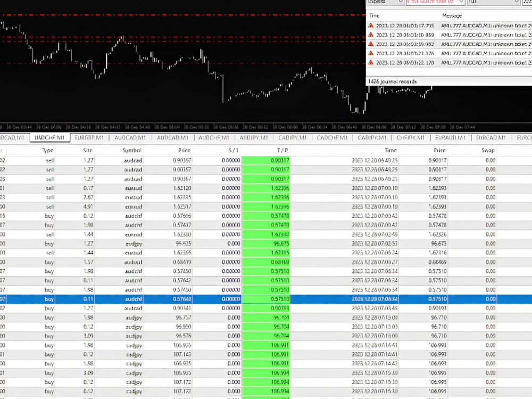Viewport: 532px width, 399px height.
Task: Click the Message column header
Action: pos(453,16)
